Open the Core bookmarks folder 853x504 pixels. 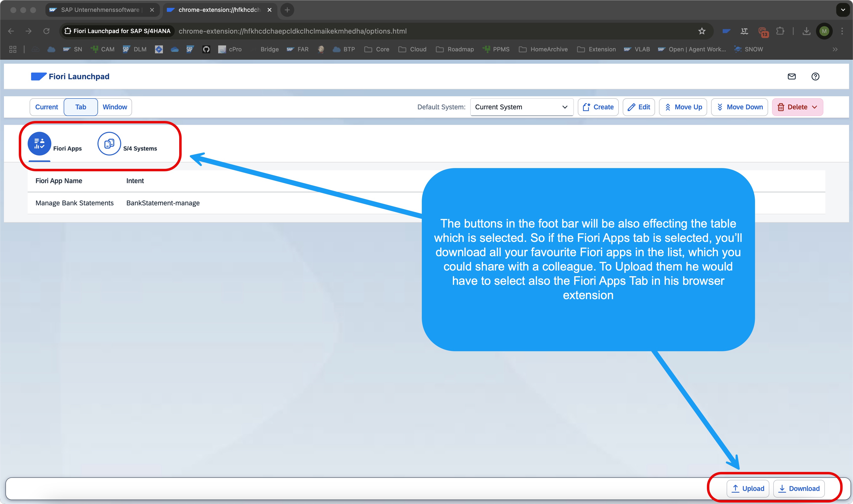(377, 49)
